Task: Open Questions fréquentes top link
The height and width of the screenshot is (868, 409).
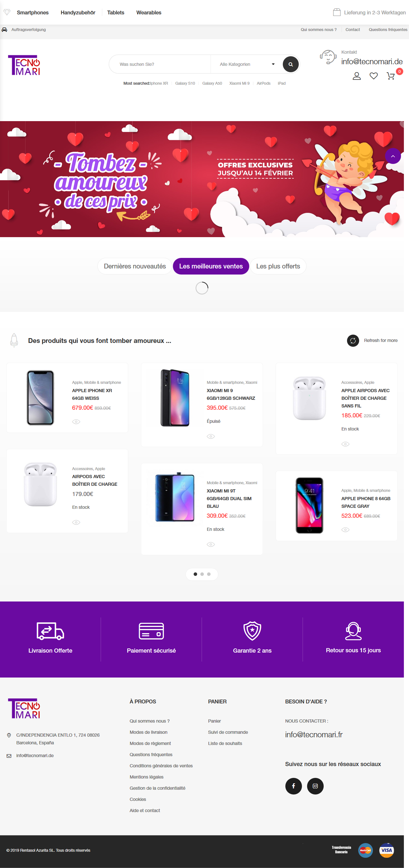Action: [388, 30]
